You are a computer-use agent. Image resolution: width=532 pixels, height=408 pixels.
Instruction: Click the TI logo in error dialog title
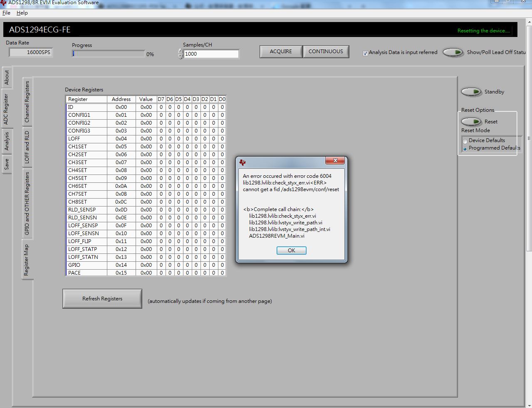242,162
